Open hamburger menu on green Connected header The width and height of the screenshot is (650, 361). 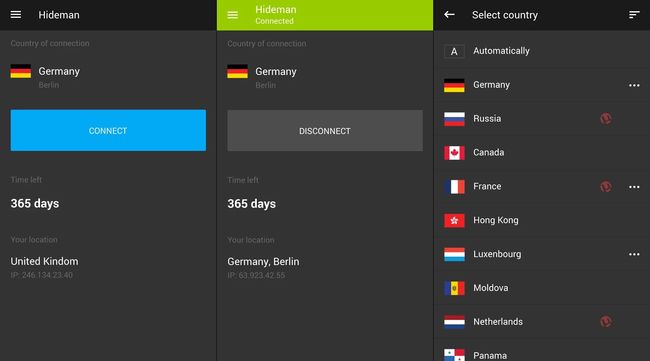(233, 15)
